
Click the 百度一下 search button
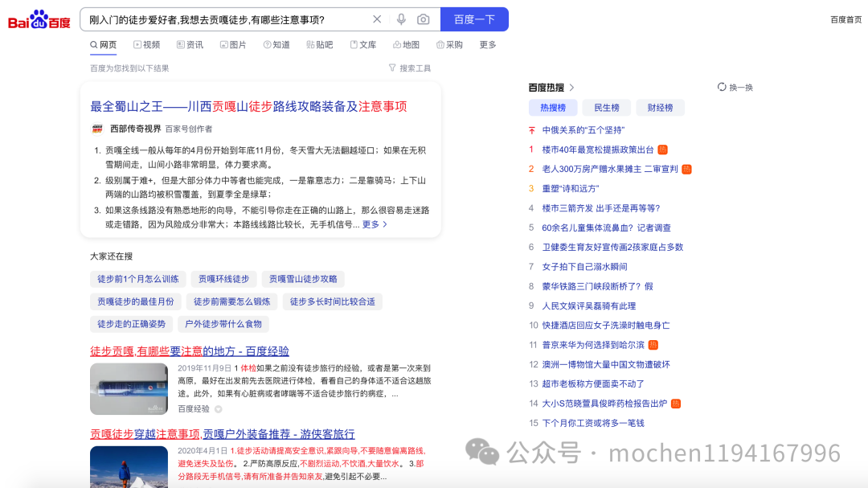tap(474, 19)
